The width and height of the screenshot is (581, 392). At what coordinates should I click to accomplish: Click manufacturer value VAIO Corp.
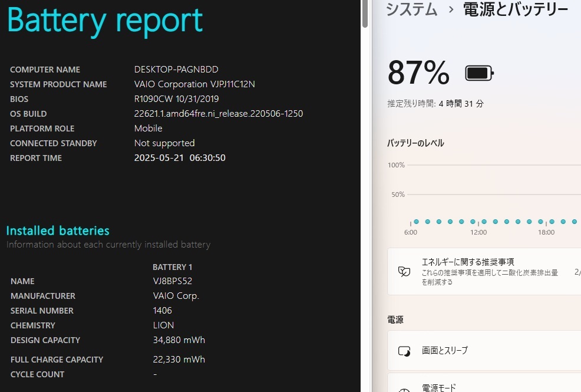pyautogui.click(x=176, y=296)
